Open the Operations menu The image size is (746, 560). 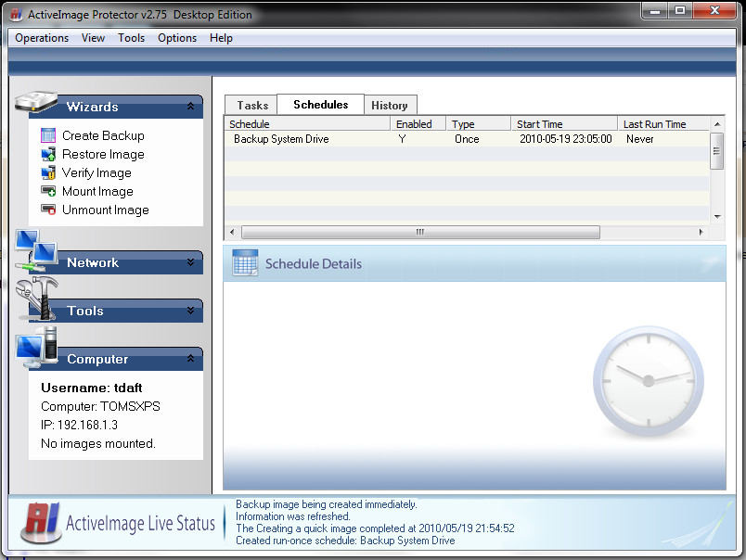42,38
